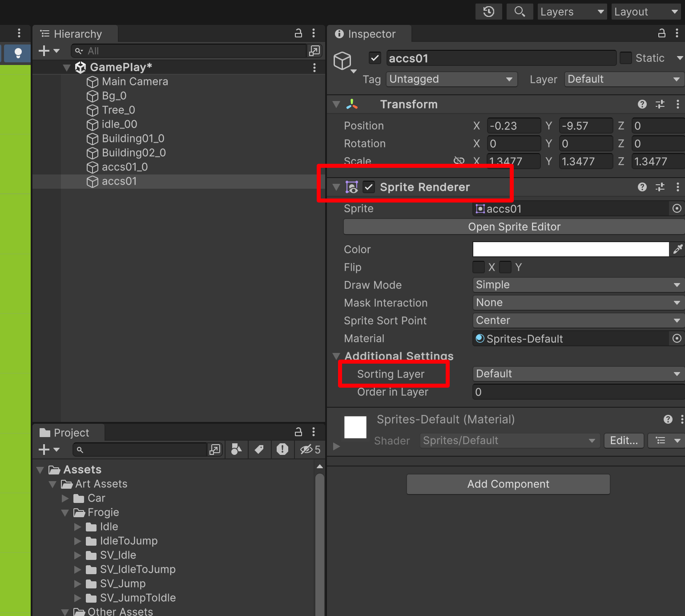Click the global search magnifier icon
Image resolution: width=685 pixels, height=616 pixels.
coord(520,12)
